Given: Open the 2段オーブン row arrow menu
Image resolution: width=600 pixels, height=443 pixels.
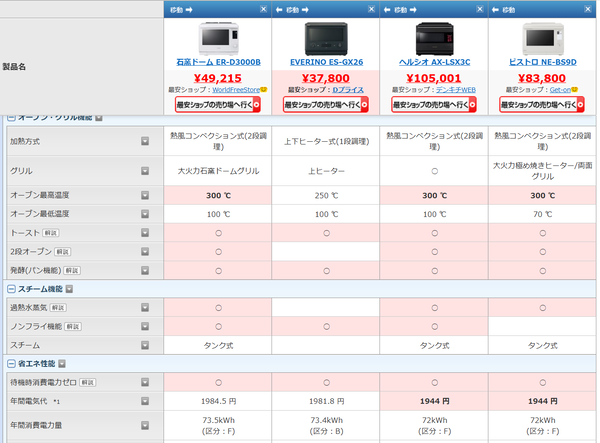Looking at the screenshot, I should coord(145,251).
